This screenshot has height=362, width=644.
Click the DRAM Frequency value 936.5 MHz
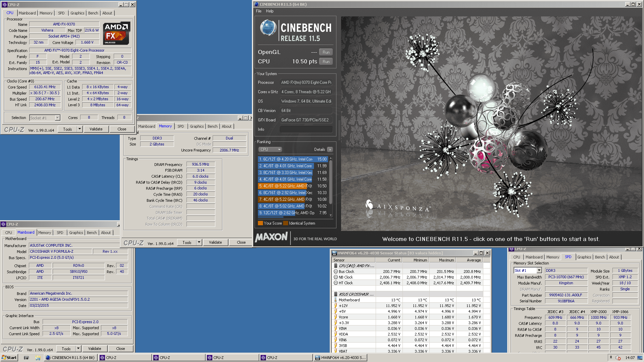click(x=201, y=165)
